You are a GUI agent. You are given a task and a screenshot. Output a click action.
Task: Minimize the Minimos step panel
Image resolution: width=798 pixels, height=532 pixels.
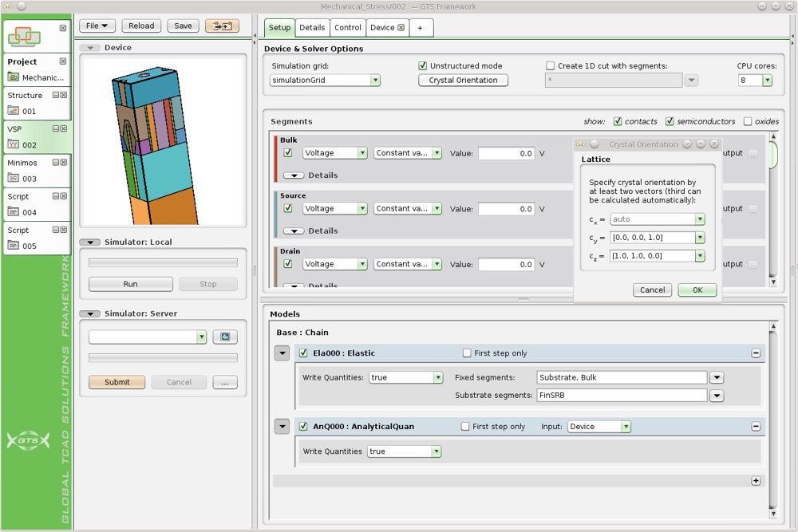56,163
